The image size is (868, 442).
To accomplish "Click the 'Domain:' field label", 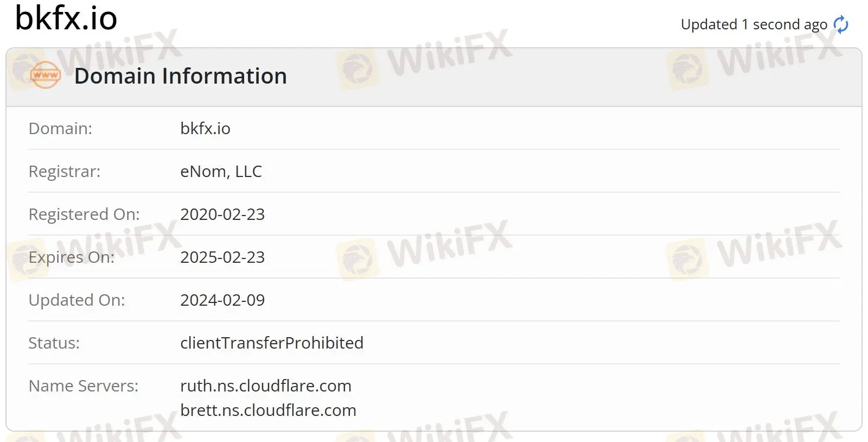I will (x=60, y=129).
